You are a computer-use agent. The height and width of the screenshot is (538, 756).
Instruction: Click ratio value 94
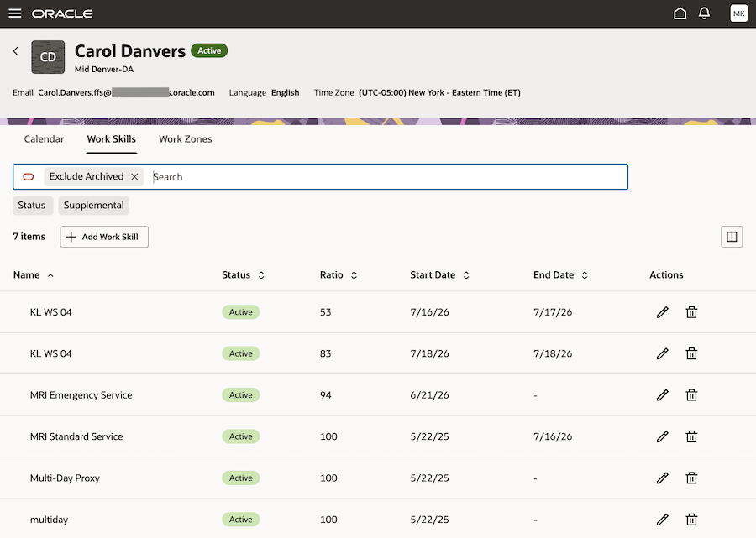(325, 395)
